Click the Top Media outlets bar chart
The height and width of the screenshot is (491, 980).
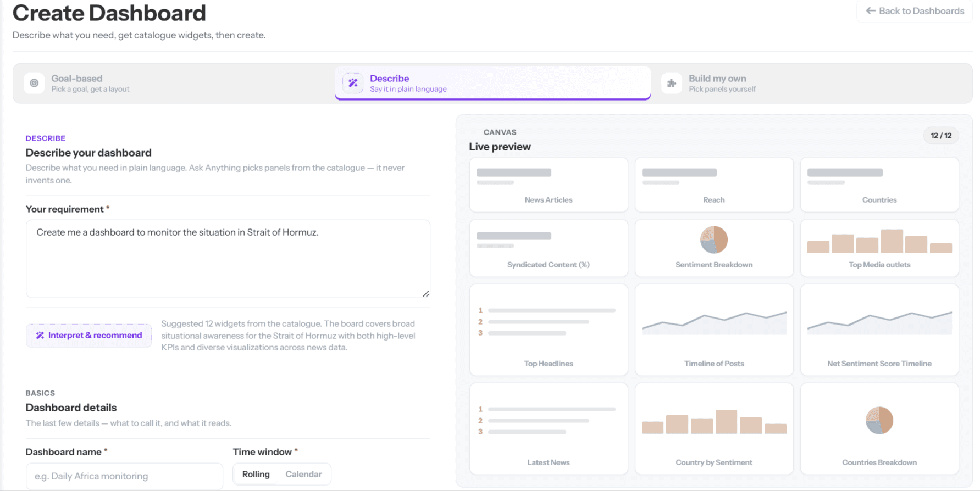879,241
